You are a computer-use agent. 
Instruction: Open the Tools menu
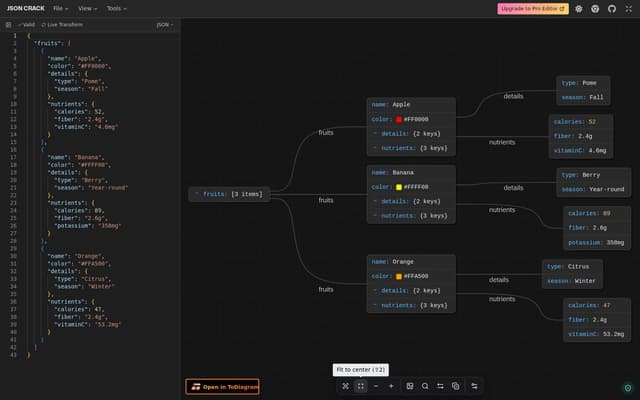[x=116, y=8]
